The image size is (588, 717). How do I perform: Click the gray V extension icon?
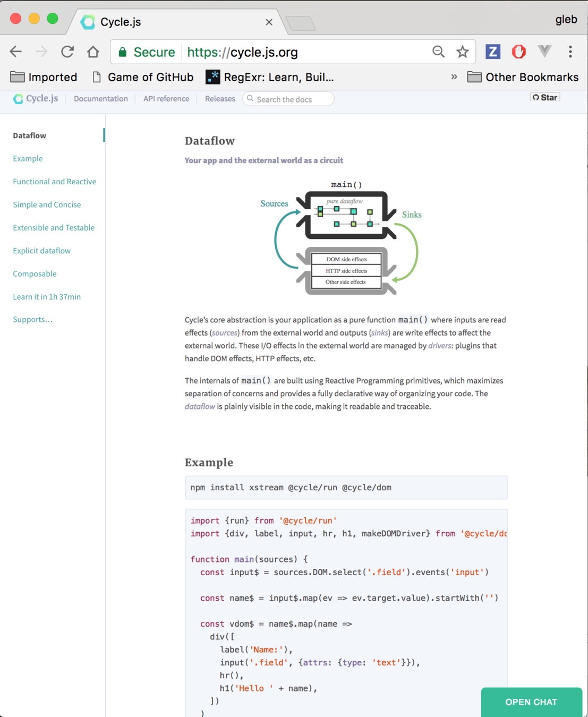point(544,52)
